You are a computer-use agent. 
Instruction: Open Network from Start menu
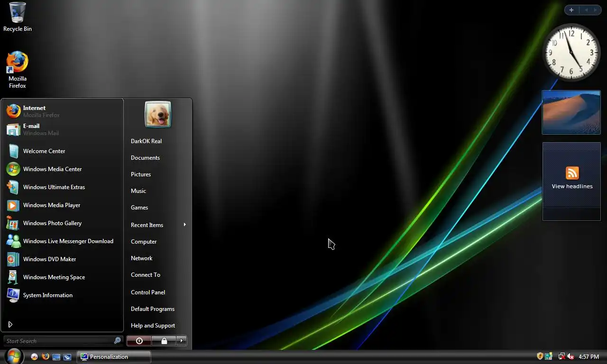(x=142, y=258)
